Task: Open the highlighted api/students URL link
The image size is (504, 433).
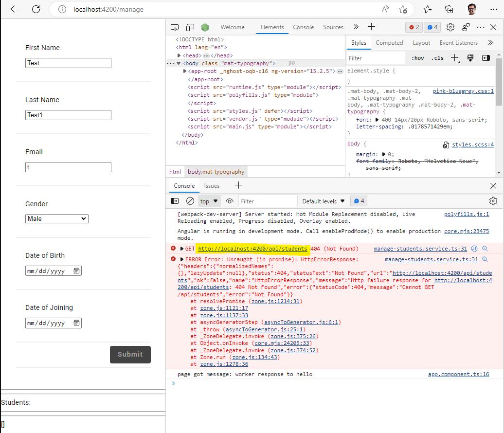Action: tap(252, 249)
